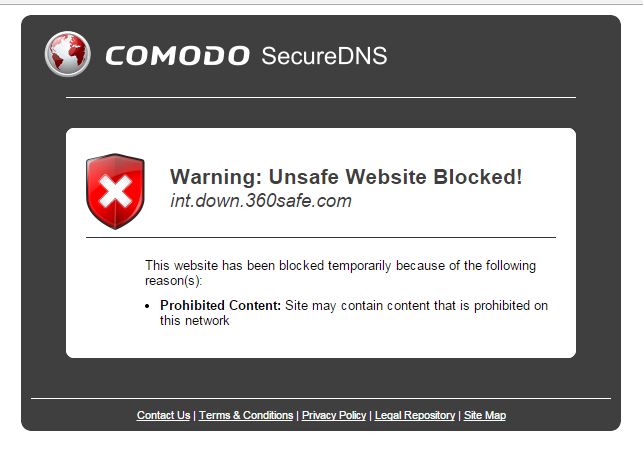Click the bullet point before Prohibited Content

point(148,306)
